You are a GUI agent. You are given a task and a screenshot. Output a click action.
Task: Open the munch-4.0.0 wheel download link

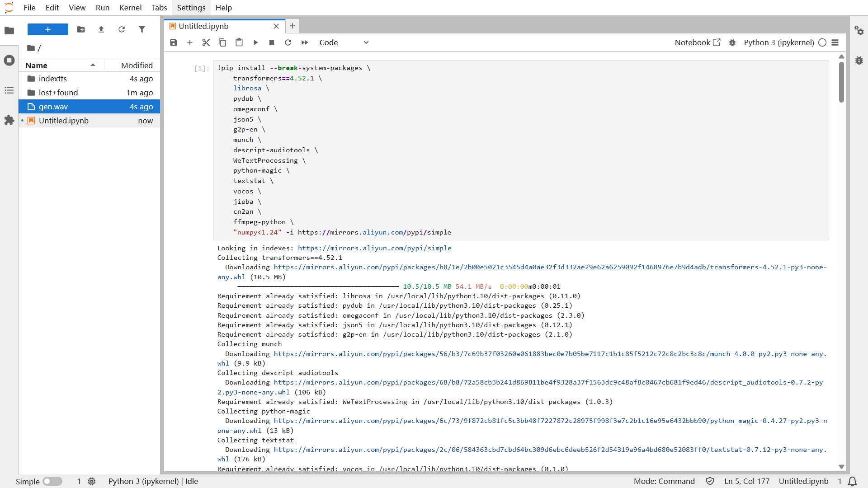click(550, 354)
